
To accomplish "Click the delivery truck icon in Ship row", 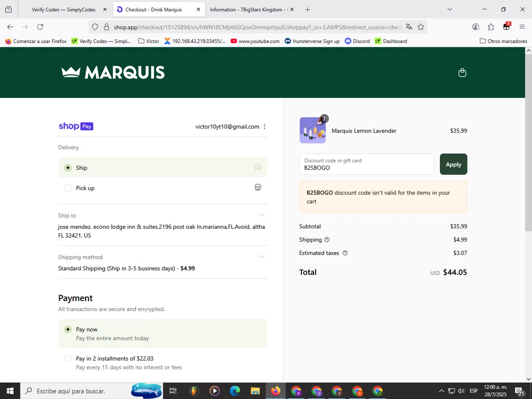I will (x=258, y=167).
